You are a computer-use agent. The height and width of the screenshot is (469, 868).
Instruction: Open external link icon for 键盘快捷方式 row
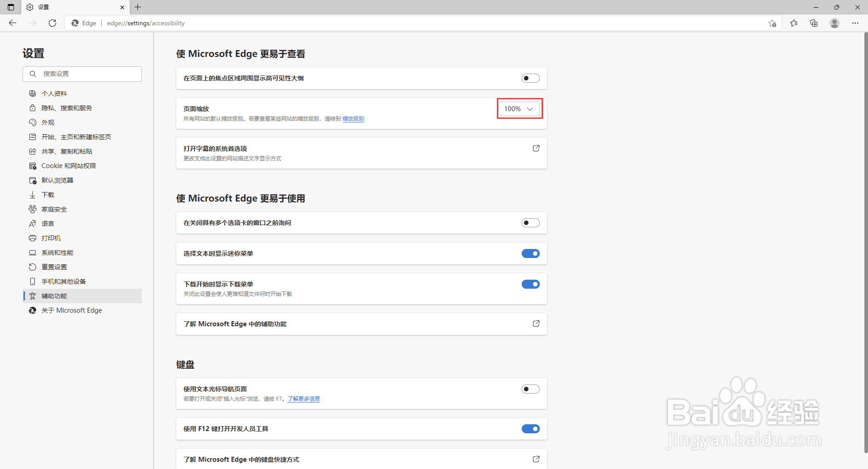pyautogui.click(x=536, y=459)
